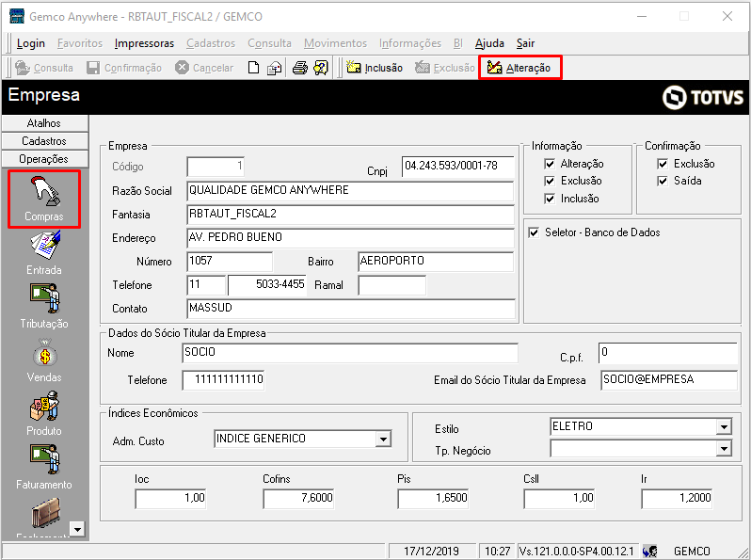751x560 pixels.
Task: Expand the Tp. Negócio dropdown arrow
Action: pyautogui.click(x=724, y=448)
